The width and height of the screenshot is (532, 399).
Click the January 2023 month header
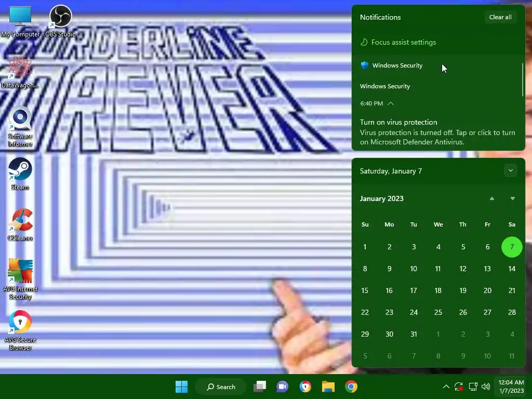point(382,198)
